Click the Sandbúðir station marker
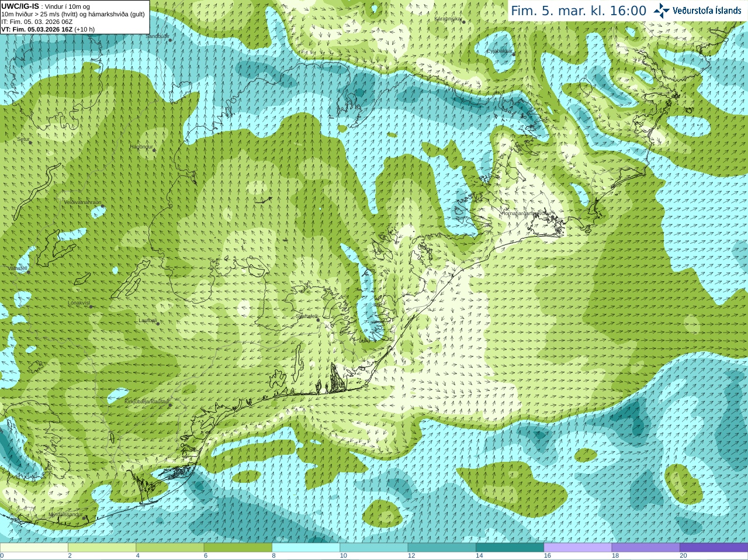The image size is (748, 560). 169,40
